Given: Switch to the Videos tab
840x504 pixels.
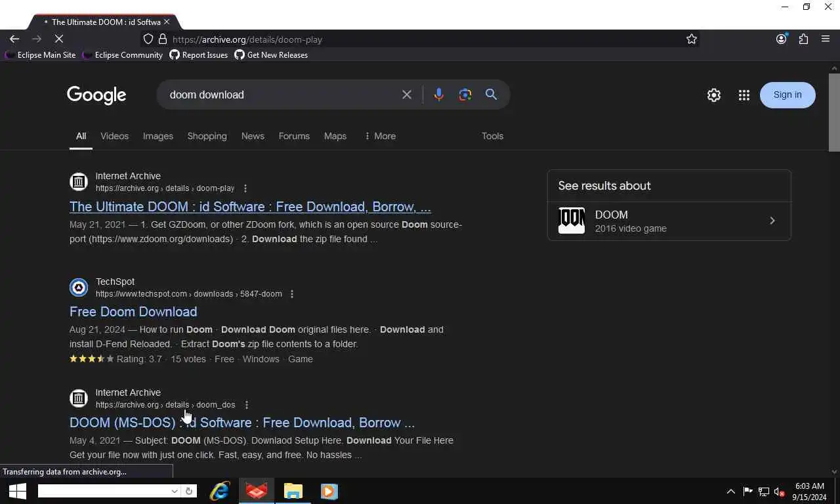Looking at the screenshot, I should pos(114,136).
